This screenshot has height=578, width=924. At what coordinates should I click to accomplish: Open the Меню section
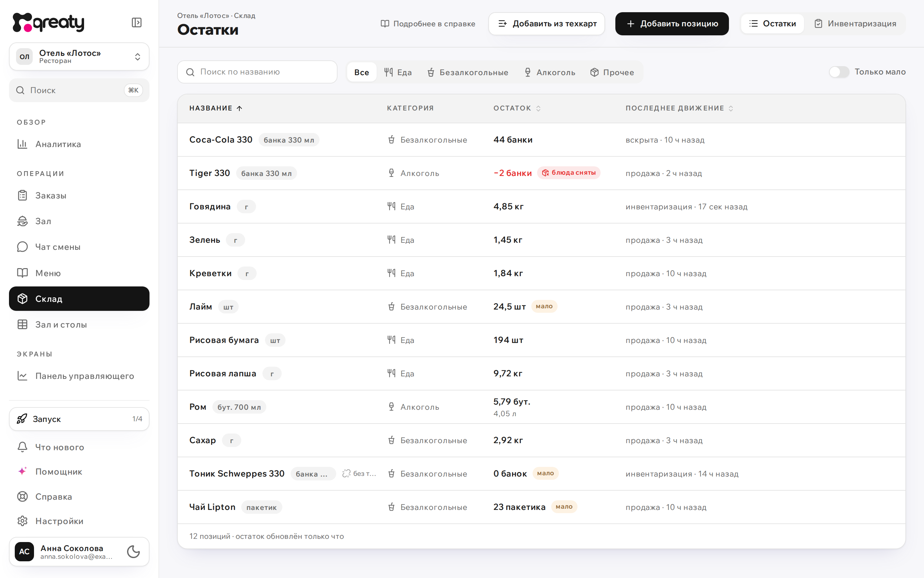tap(79, 273)
